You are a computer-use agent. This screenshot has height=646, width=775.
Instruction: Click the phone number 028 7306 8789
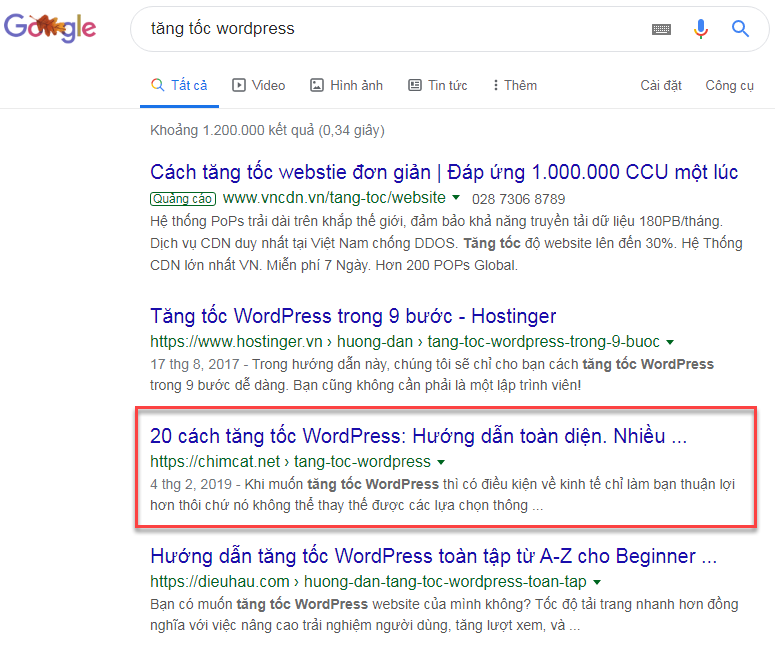518,199
